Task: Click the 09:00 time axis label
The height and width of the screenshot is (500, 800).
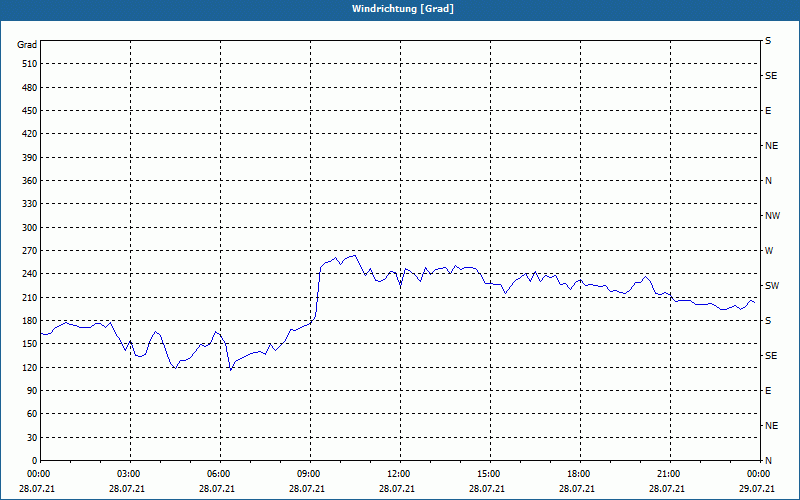Action: click(x=310, y=474)
